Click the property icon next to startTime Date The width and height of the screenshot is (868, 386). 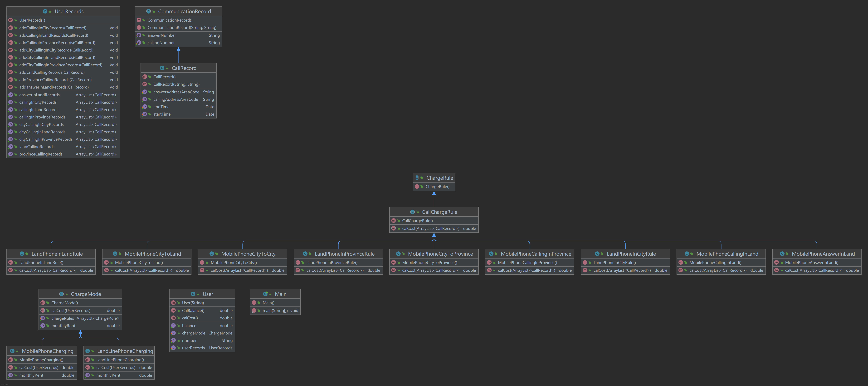[x=145, y=114]
